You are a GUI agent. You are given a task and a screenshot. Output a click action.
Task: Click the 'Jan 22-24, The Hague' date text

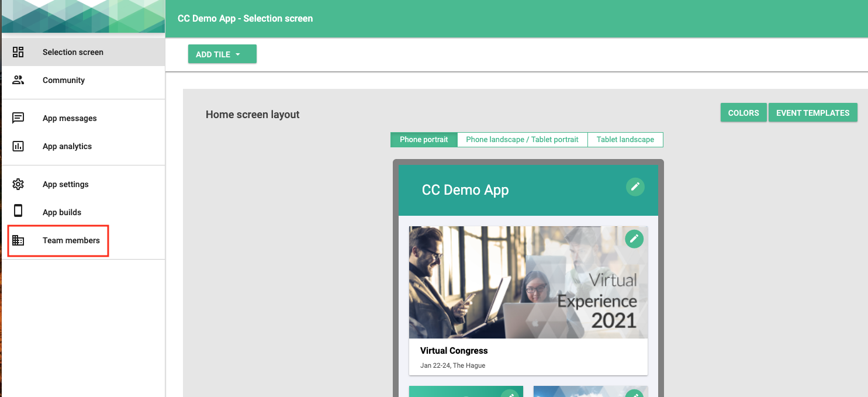[x=452, y=365]
